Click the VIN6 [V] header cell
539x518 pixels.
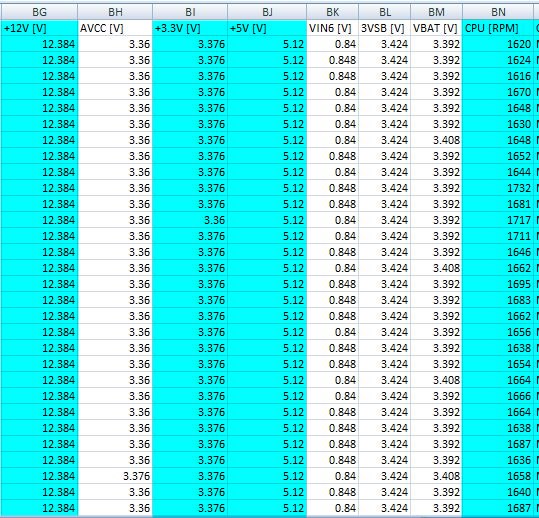[x=333, y=28]
